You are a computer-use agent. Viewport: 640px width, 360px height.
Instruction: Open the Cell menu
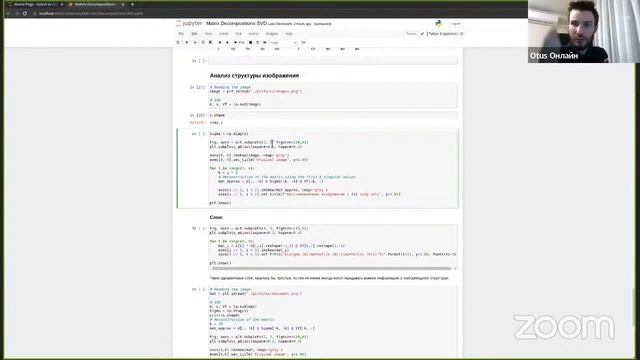pos(238,34)
